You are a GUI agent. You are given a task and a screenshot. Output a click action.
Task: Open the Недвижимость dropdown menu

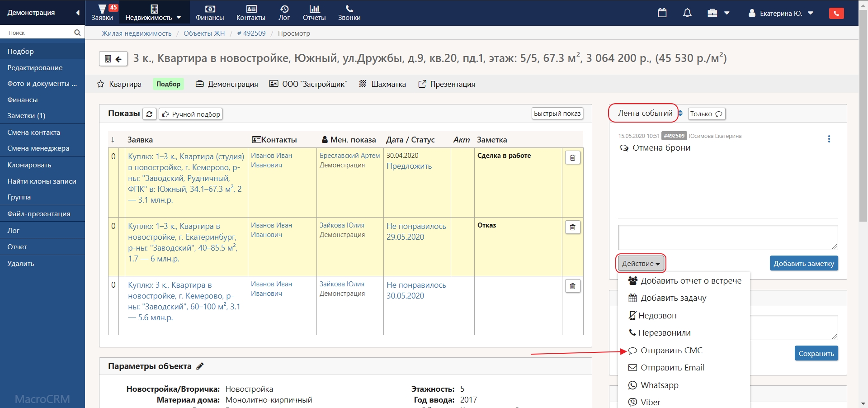coord(153,13)
